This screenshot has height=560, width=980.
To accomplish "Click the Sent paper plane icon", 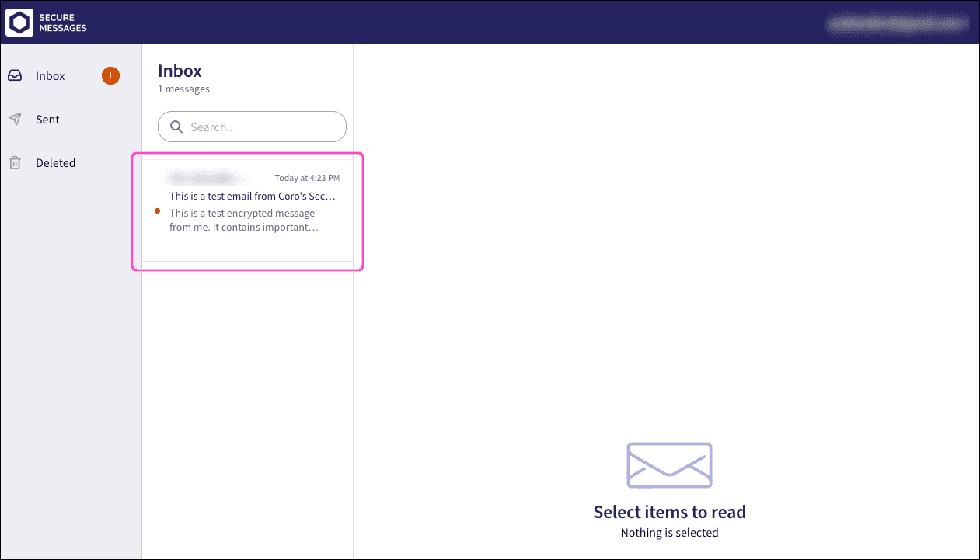I will tap(15, 119).
